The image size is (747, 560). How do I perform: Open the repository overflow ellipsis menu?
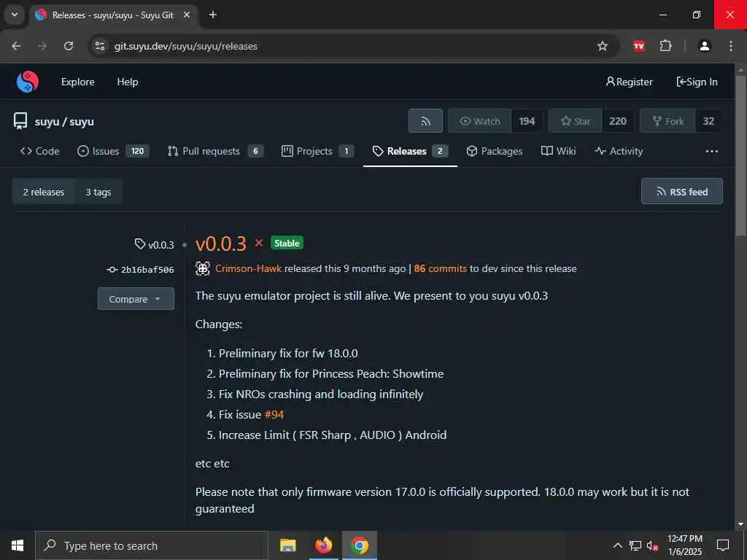(x=712, y=152)
